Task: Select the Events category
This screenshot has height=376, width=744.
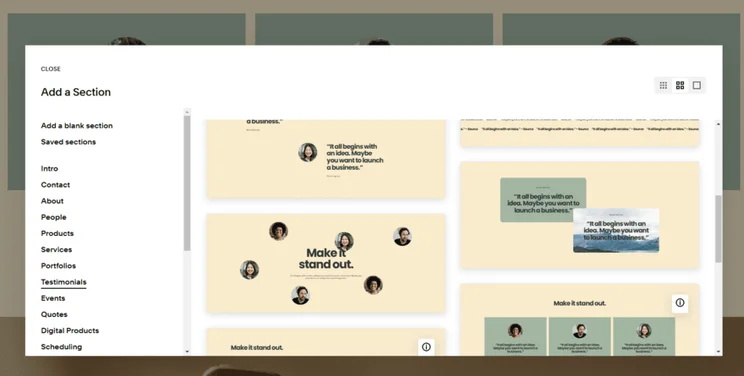Action: coord(53,298)
